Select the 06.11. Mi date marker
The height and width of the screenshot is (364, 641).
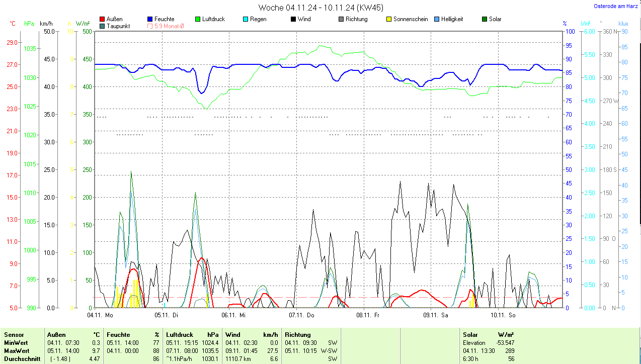point(233,315)
